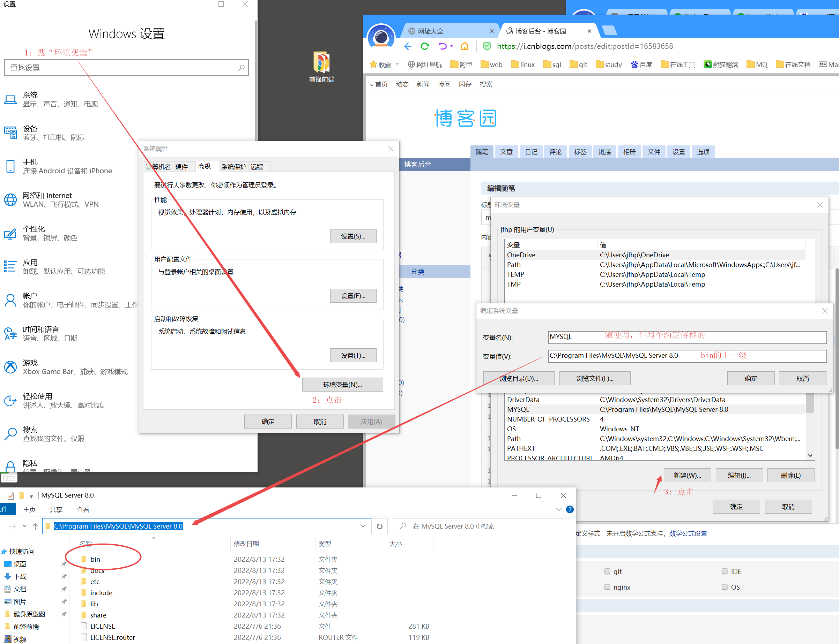Click the 收藏 star bookmark icon
Viewport: 839px width, 644px height.
pos(373,65)
